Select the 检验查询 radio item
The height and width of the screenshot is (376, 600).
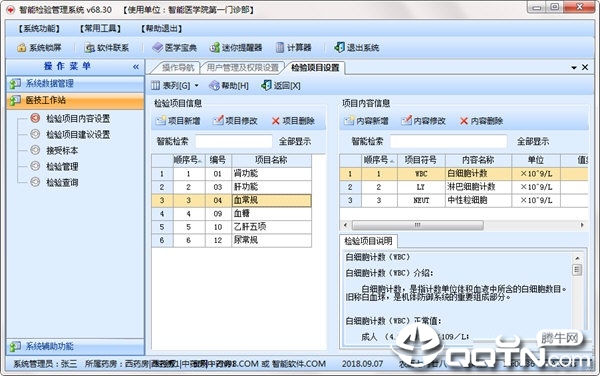tap(35, 182)
